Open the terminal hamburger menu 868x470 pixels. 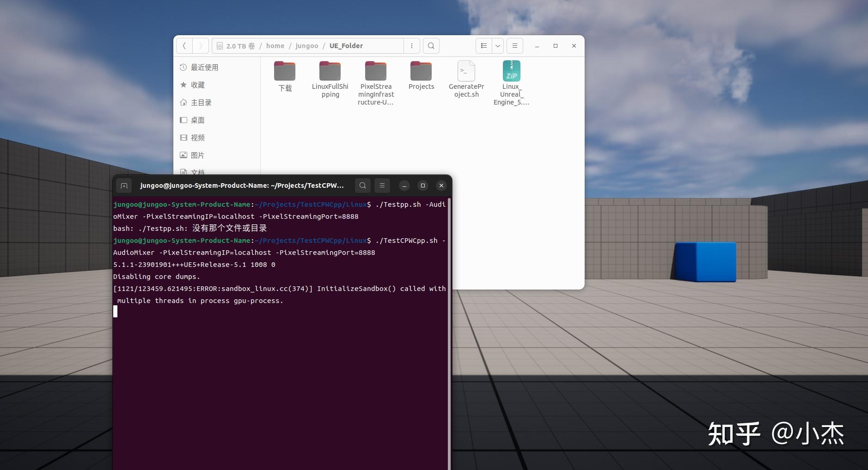click(x=382, y=186)
